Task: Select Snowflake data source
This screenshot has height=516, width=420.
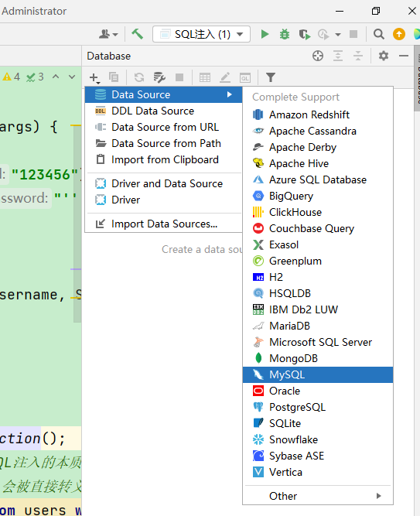Action: click(x=318, y=439)
